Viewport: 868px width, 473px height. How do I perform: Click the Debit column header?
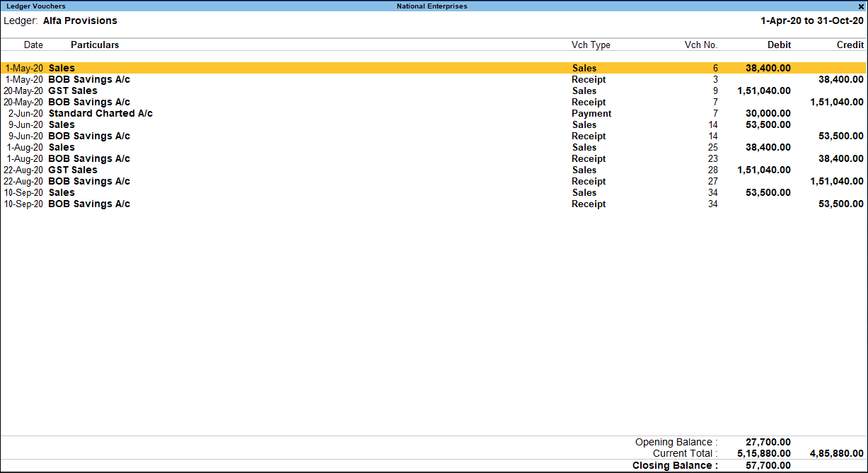tap(779, 45)
